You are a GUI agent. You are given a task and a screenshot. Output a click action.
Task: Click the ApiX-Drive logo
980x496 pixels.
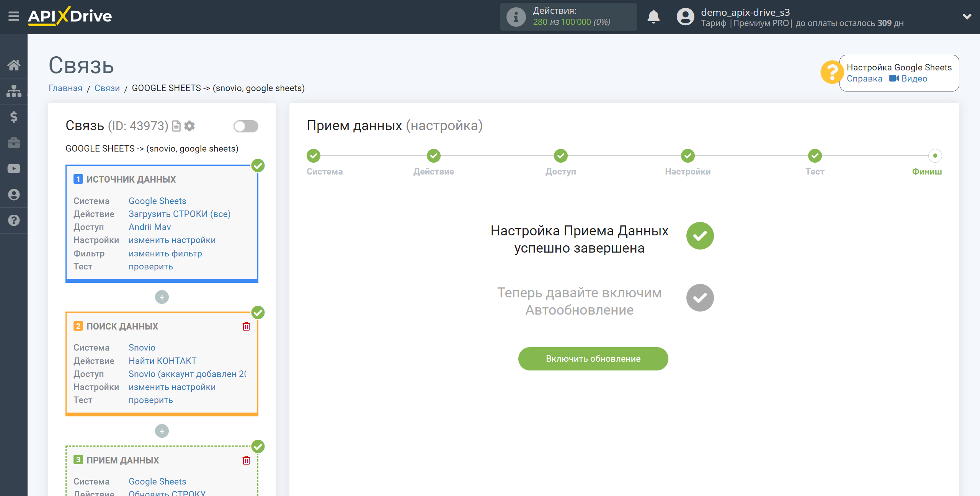click(70, 16)
